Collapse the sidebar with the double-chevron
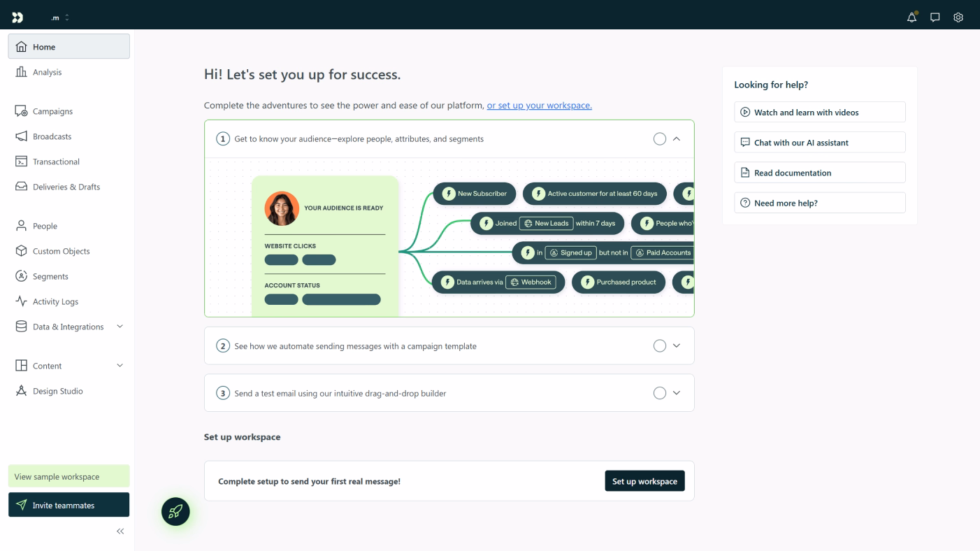Screen dimensions: 980x551 120,531
